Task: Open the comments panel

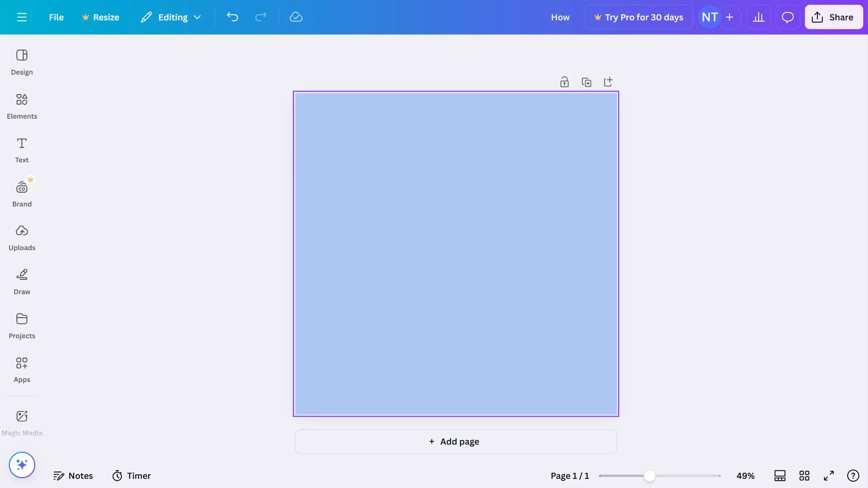Action: click(787, 17)
